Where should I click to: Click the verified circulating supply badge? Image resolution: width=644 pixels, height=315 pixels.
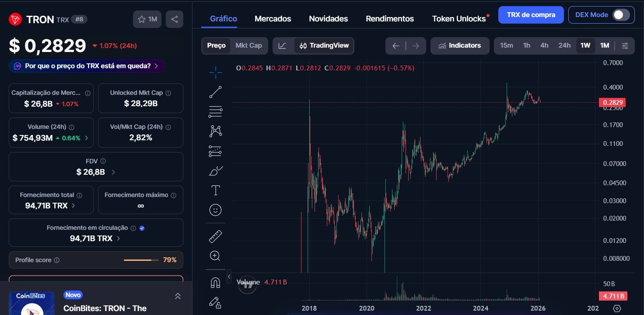[142, 228]
